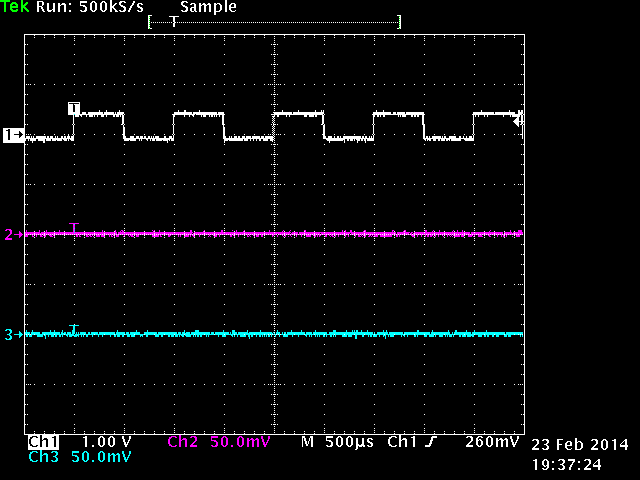
Task: Click the highlighted Ch1 label
Action: click(43, 442)
